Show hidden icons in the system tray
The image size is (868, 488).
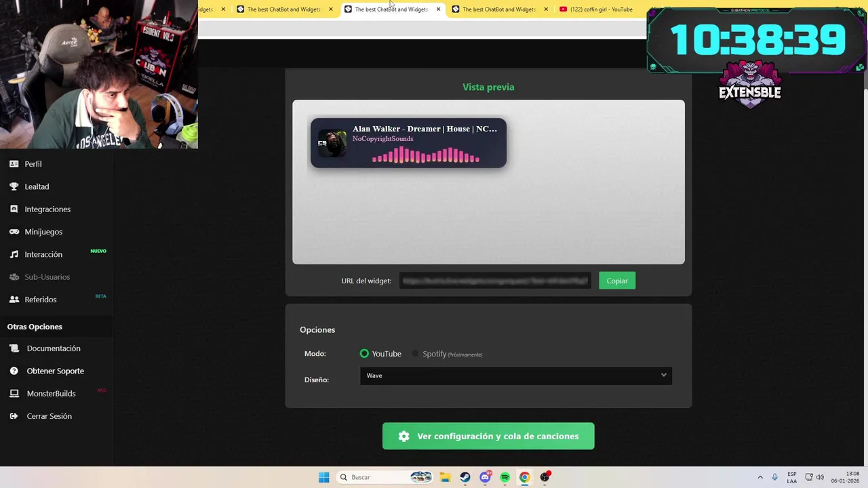(x=760, y=477)
